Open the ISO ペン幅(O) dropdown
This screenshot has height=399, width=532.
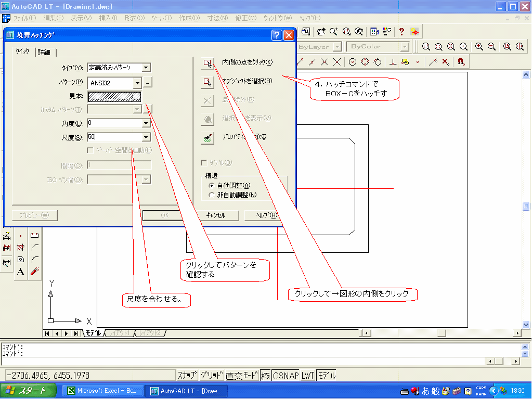coord(146,179)
